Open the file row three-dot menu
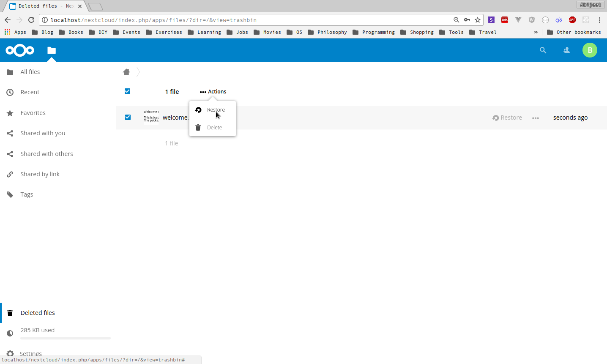Screen dimensions: 607x364 point(536,118)
